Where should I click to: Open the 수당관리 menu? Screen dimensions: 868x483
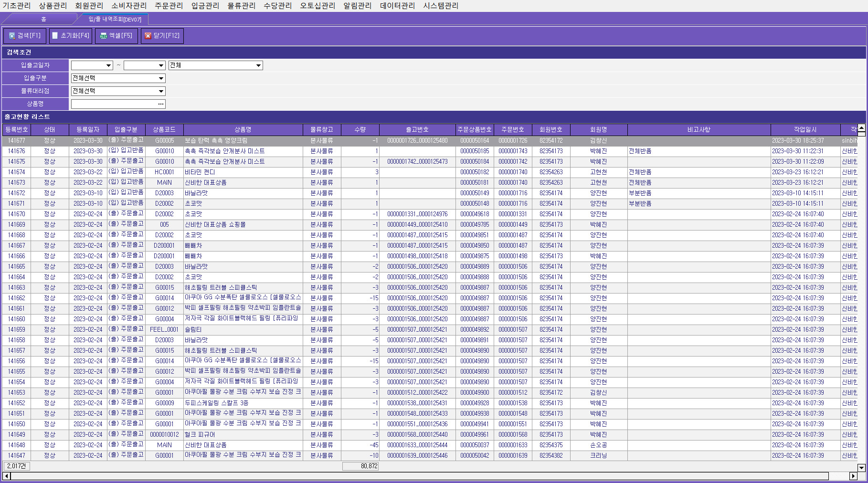click(277, 6)
